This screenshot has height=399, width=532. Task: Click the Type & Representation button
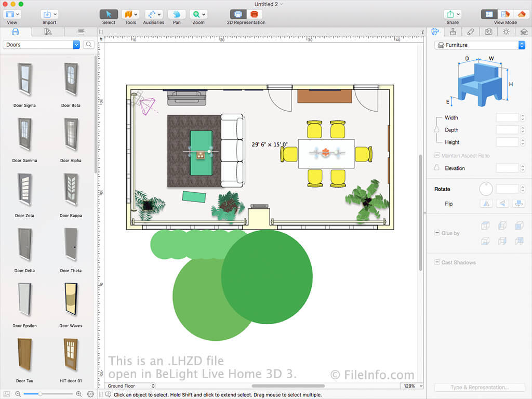click(480, 387)
